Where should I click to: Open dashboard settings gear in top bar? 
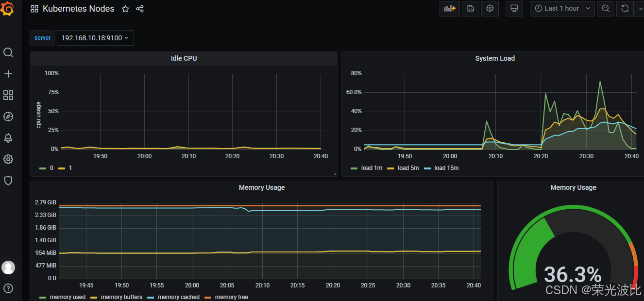[490, 8]
